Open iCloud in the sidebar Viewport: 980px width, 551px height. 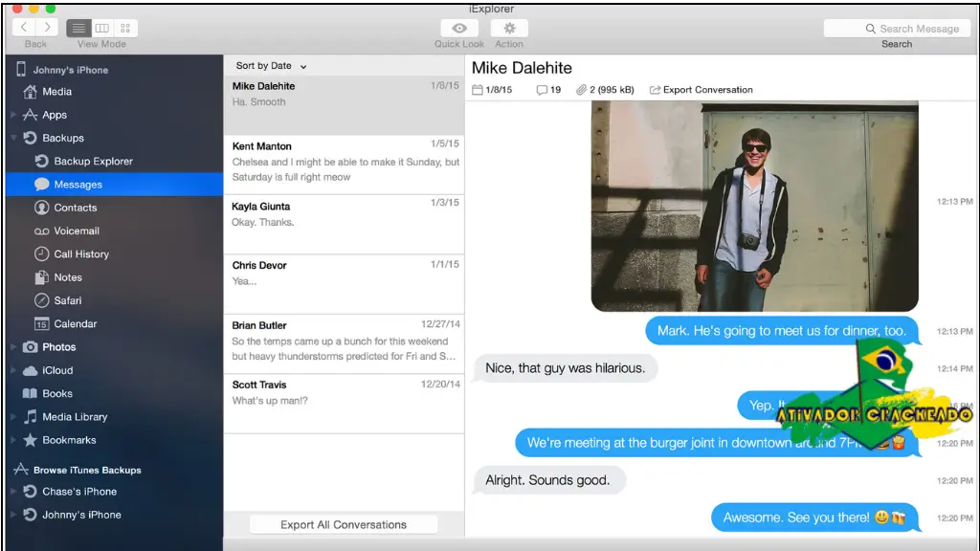tap(48, 370)
